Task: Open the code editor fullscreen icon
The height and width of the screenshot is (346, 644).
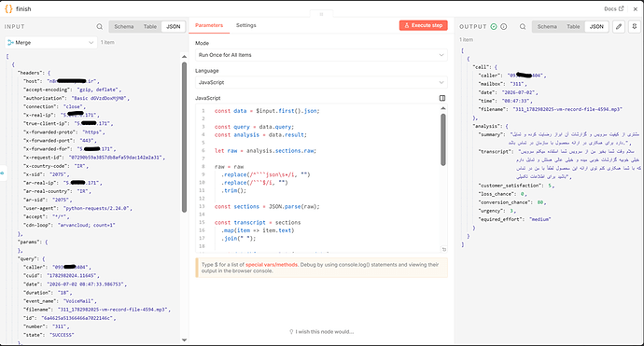Action: [x=442, y=98]
